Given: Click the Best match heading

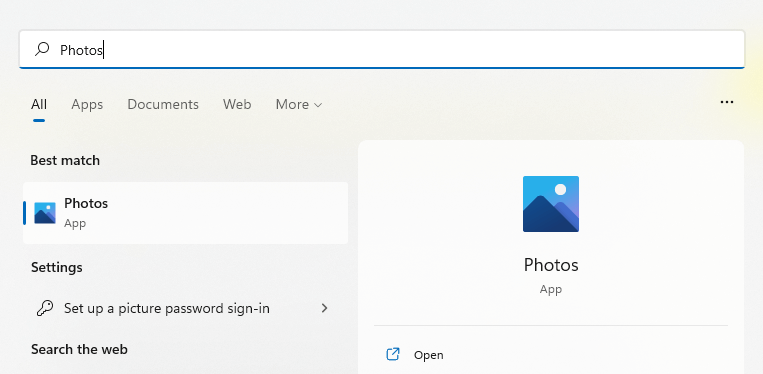Looking at the screenshot, I should coord(65,160).
